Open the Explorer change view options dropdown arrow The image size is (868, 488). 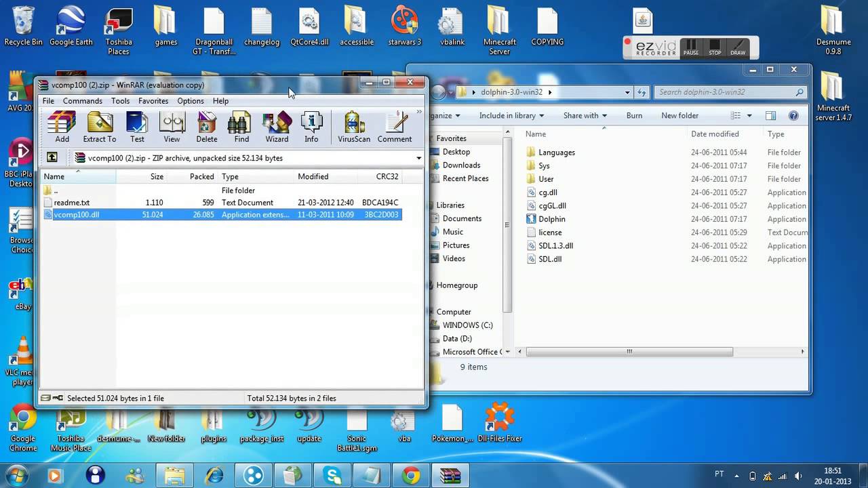[x=749, y=116]
